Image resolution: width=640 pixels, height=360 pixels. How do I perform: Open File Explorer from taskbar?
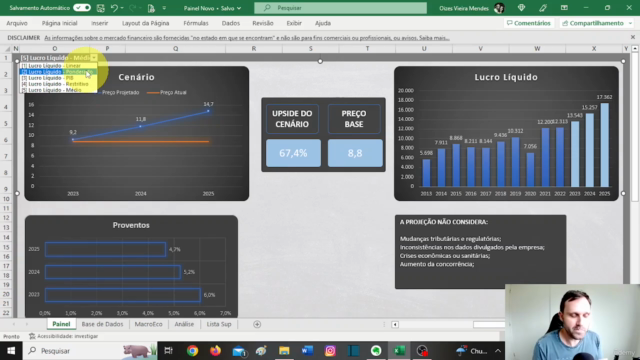pyautogui.click(x=284, y=351)
